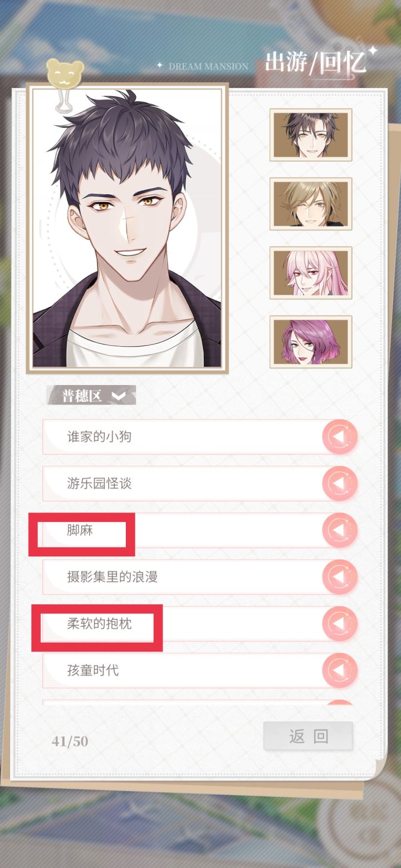Select the pink-haired character thumbnail
The image size is (401, 868).
point(311,273)
